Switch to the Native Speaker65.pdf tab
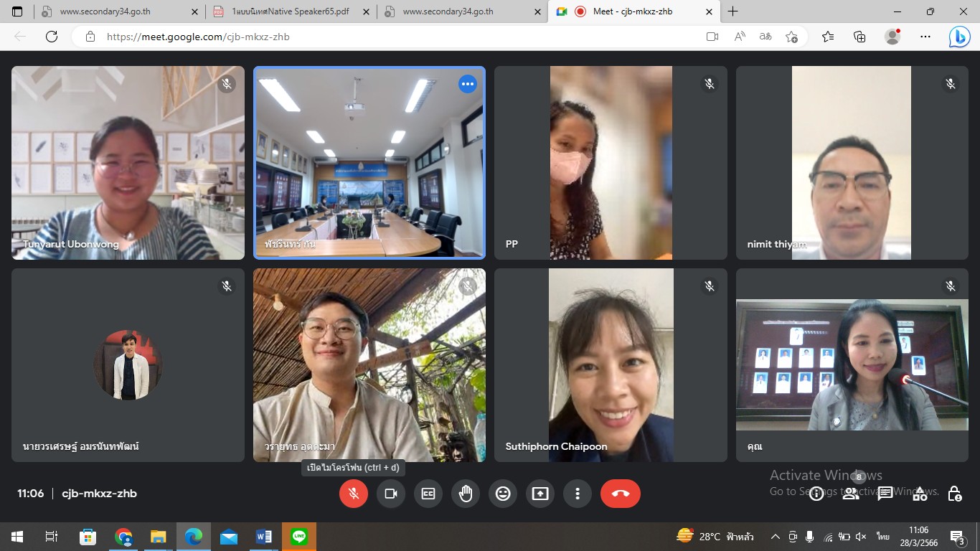 pyautogui.click(x=291, y=11)
